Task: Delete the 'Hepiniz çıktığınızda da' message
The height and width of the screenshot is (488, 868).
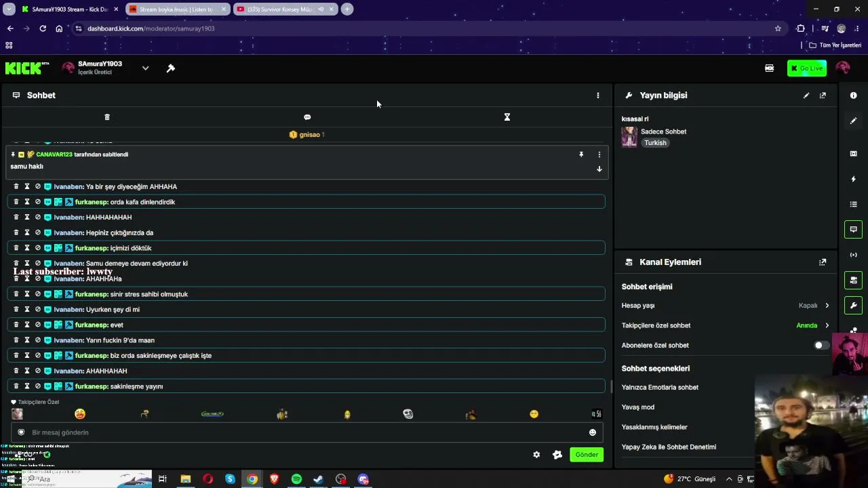Action: point(16,232)
